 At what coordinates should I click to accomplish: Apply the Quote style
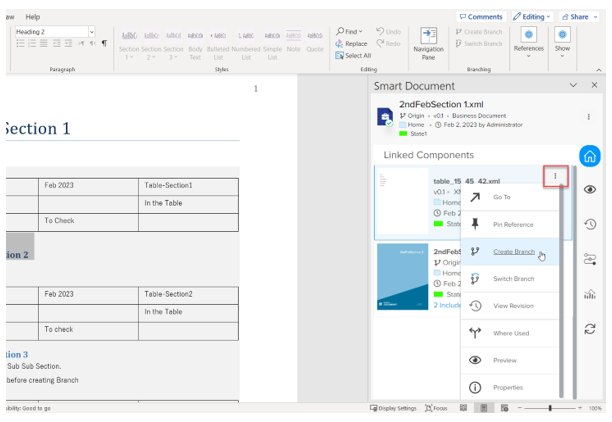[315, 41]
